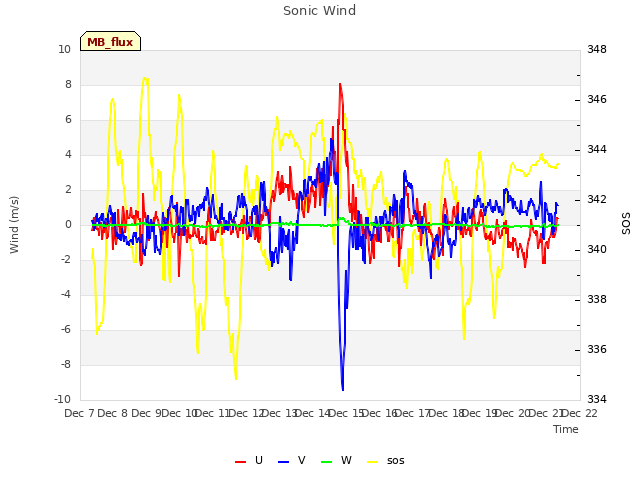
Task: Click the Sonic Wind chart title
Action: tap(319, 11)
